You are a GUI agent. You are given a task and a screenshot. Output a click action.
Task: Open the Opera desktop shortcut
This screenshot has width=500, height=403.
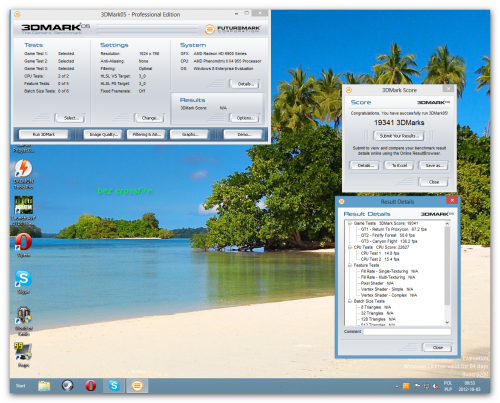pos(23,245)
